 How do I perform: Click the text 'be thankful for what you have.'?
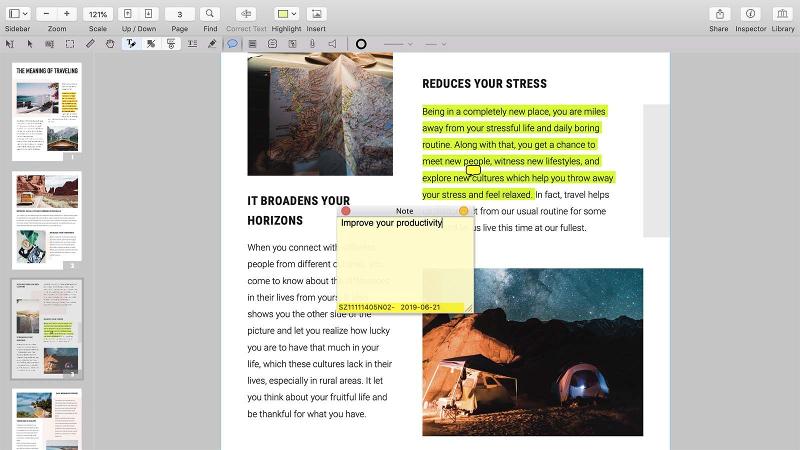point(307,414)
